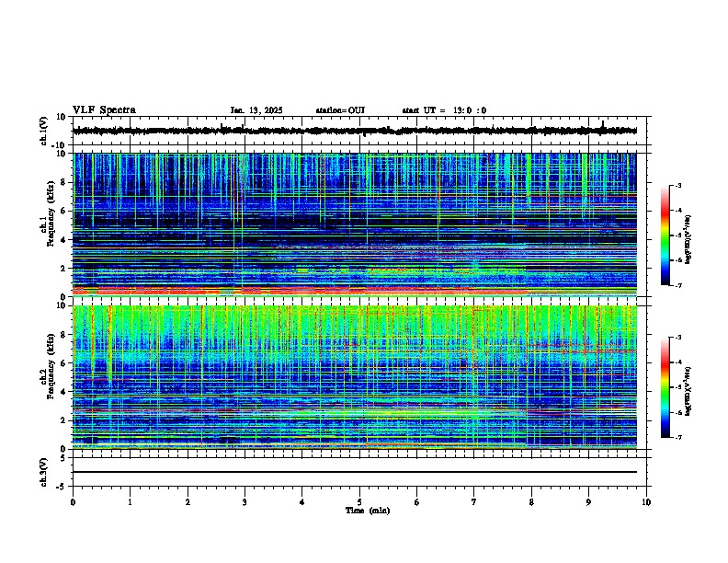Click the ch.1 color bar log(PSD) label

(x=688, y=239)
